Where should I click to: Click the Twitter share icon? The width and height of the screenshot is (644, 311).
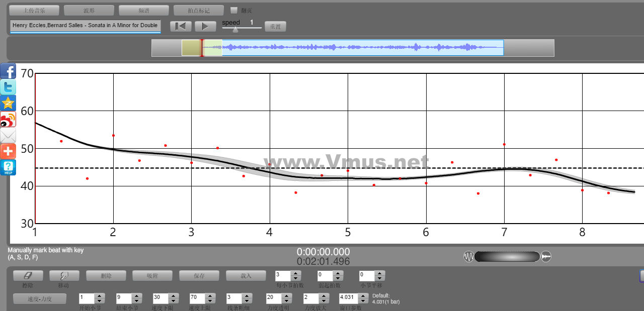point(8,87)
